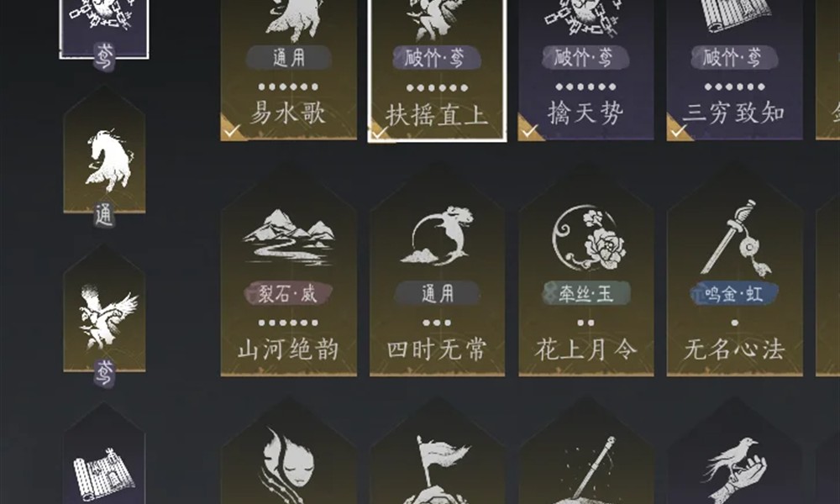Click the 四时无常 moon and cloud icon
840x504 pixels.
(x=437, y=236)
